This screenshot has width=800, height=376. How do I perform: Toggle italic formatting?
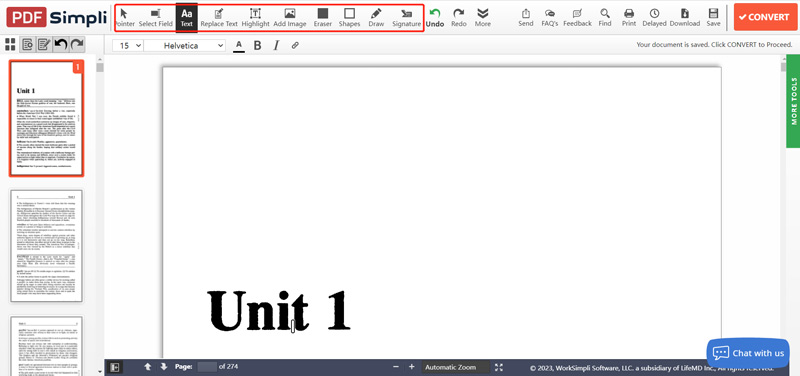click(x=276, y=45)
